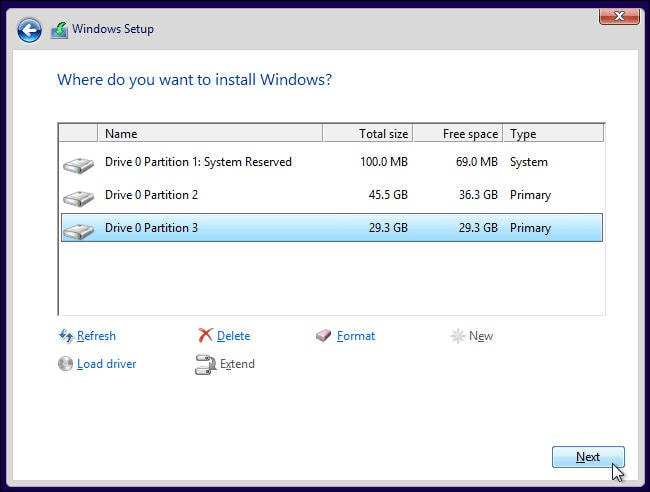Image resolution: width=650 pixels, height=492 pixels.
Task: Sort by the Total size column header
Action: coord(367,133)
